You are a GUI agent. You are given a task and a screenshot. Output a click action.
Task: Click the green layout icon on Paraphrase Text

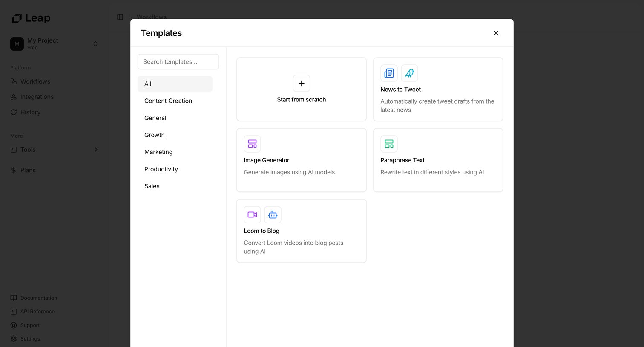(x=389, y=144)
